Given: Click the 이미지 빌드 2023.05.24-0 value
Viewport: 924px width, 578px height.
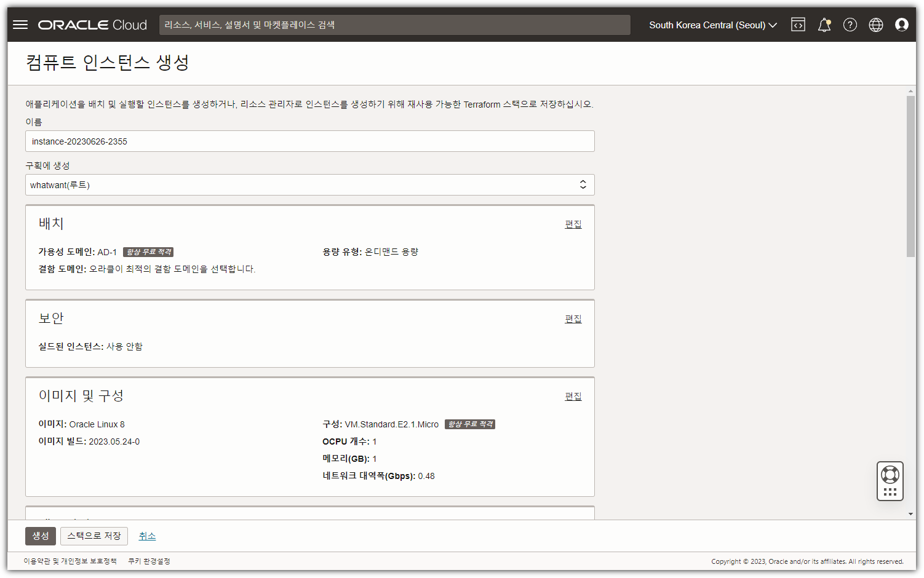Looking at the screenshot, I should point(114,441).
